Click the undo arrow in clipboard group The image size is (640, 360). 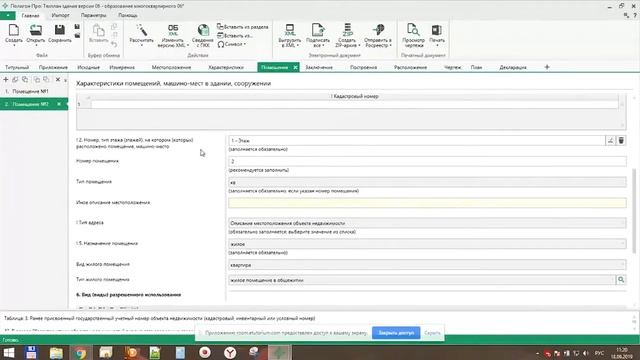pos(114,44)
